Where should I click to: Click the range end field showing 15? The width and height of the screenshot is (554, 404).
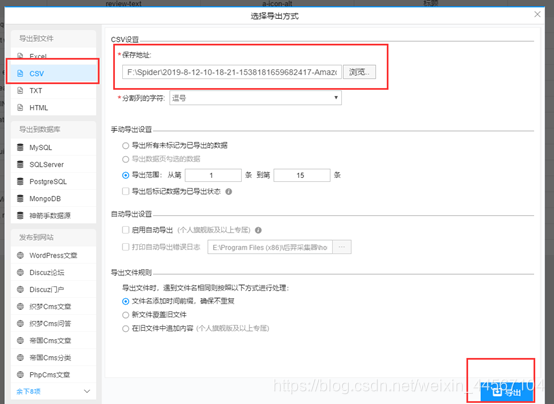click(302, 175)
